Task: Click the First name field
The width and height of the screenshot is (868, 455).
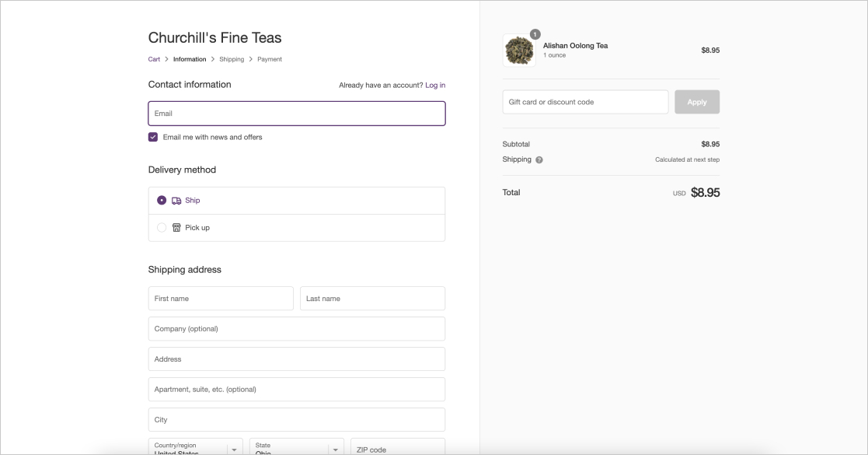Action: tap(221, 298)
